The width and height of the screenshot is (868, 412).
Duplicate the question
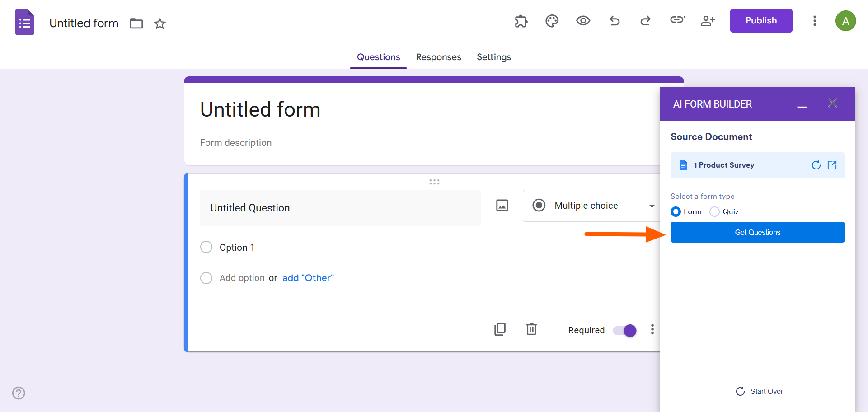tap(500, 329)
